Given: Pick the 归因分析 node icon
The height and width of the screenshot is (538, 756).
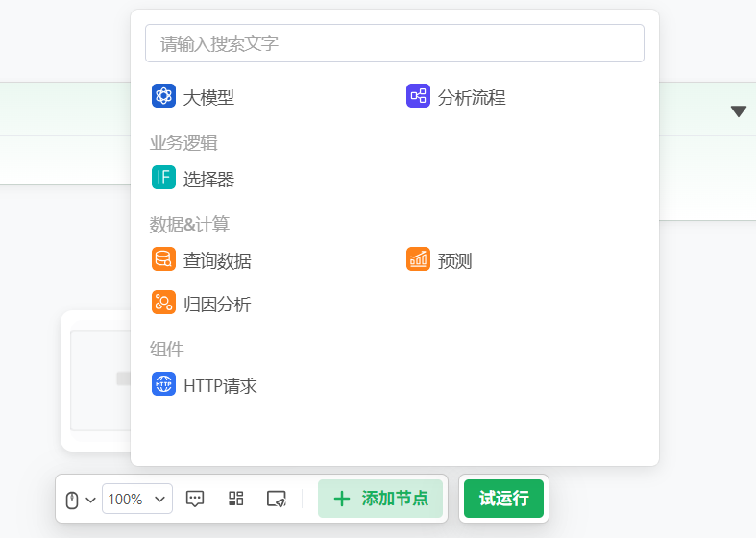Looking at the screenshot, I should [163, 303].
